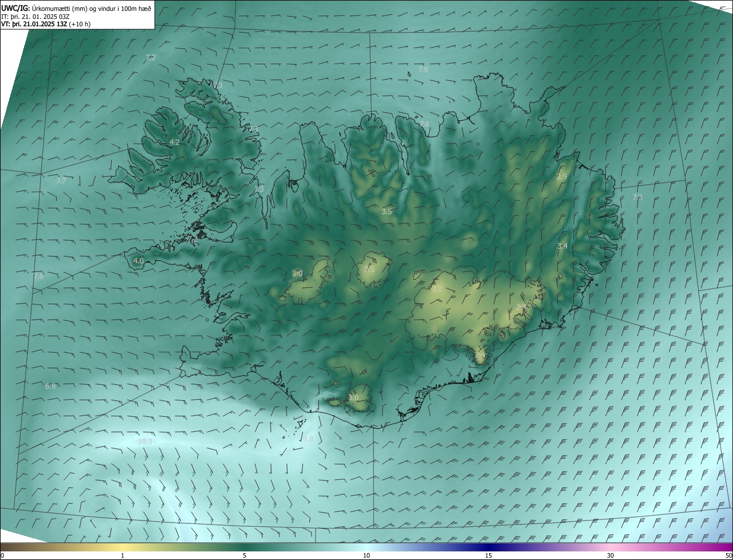The height and width of the screenshot is (560, 733).
Task: Click the "4.2" value over the Westfjords
Action: 175,142
